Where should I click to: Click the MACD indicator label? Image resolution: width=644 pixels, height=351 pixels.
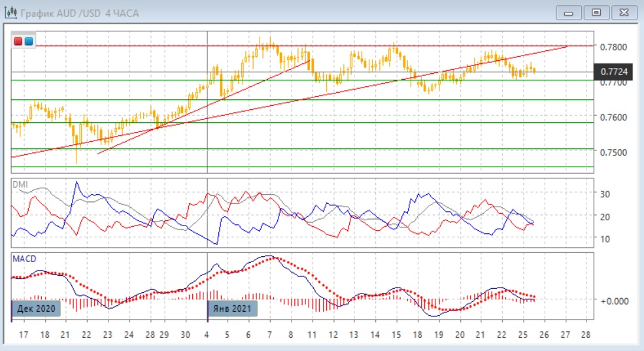(x=23, y=259)
